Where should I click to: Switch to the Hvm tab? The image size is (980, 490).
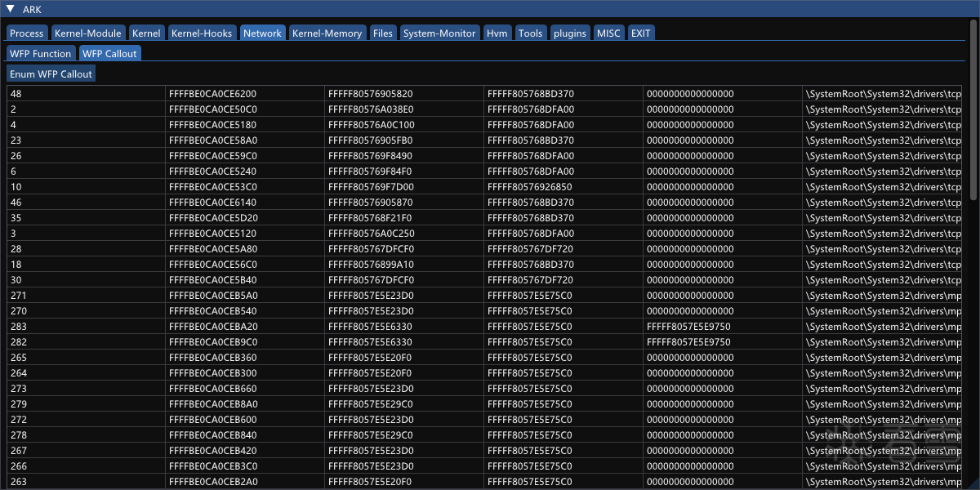point(497,33)
